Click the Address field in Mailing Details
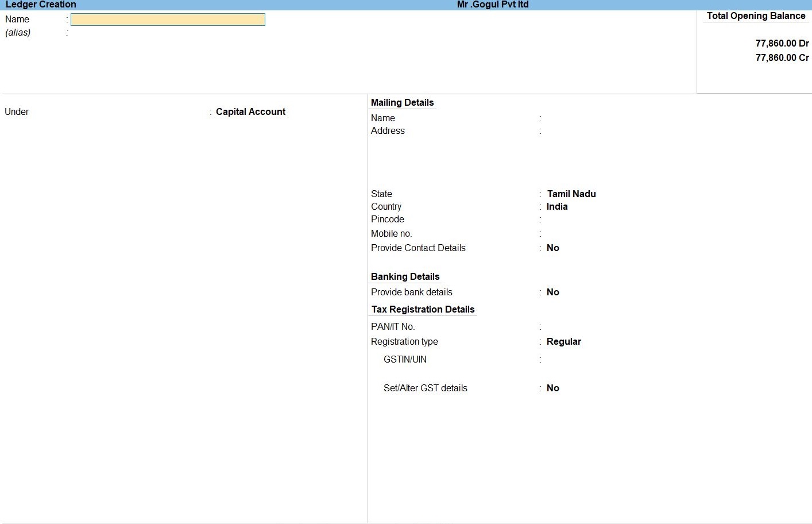The height and width of the screenshot is (524, 812). coord(603,131)
